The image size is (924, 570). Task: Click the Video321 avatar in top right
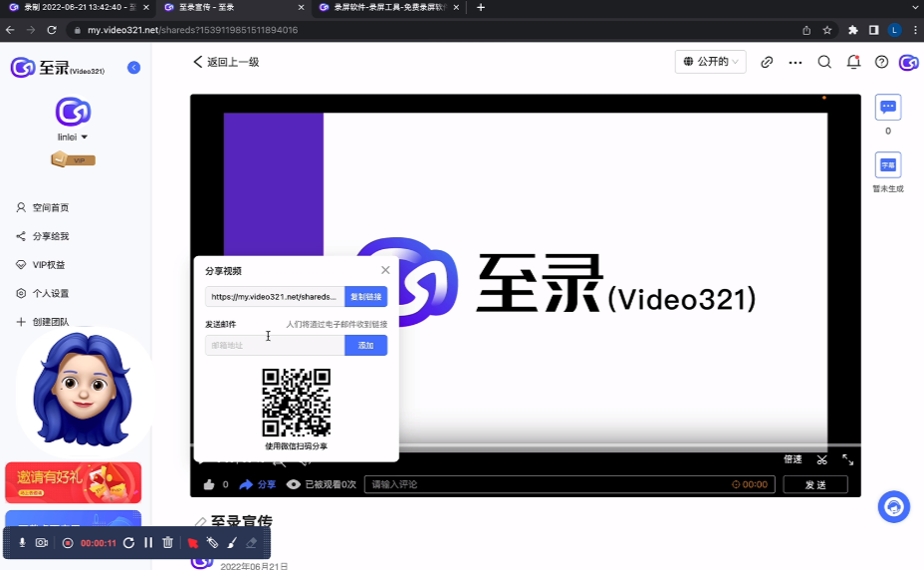point(908,62)
